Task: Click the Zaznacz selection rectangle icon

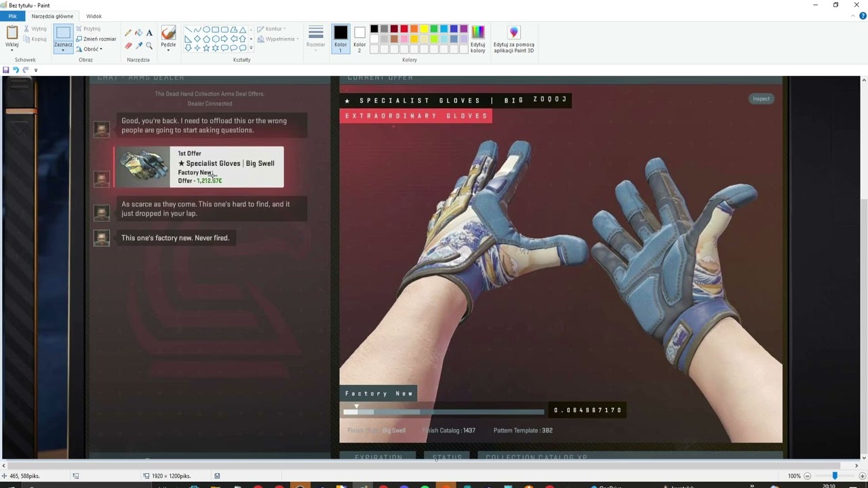Action: point(63,33)
